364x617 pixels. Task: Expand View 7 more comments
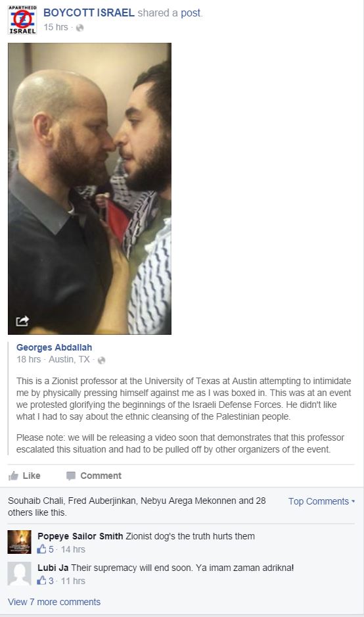55,602
